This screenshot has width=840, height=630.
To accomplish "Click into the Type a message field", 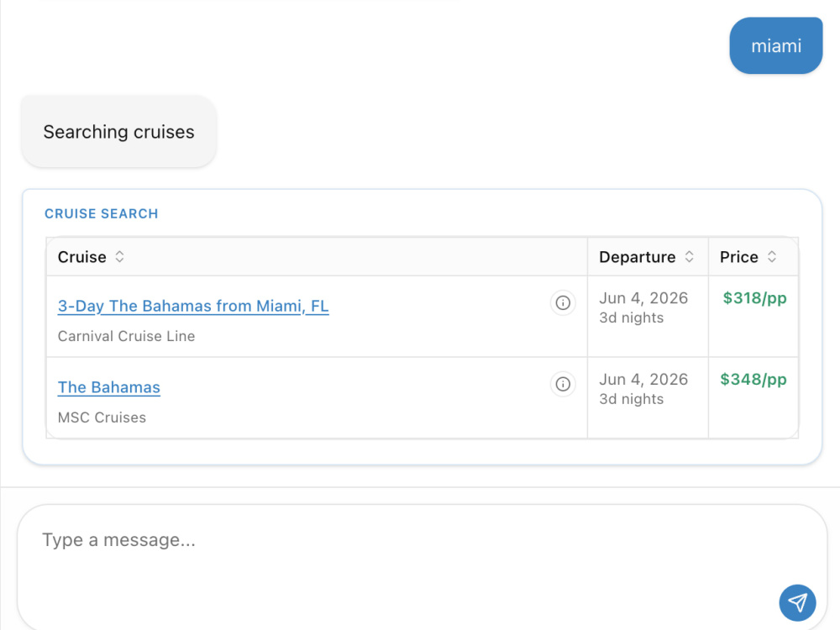I will (423, 567).
